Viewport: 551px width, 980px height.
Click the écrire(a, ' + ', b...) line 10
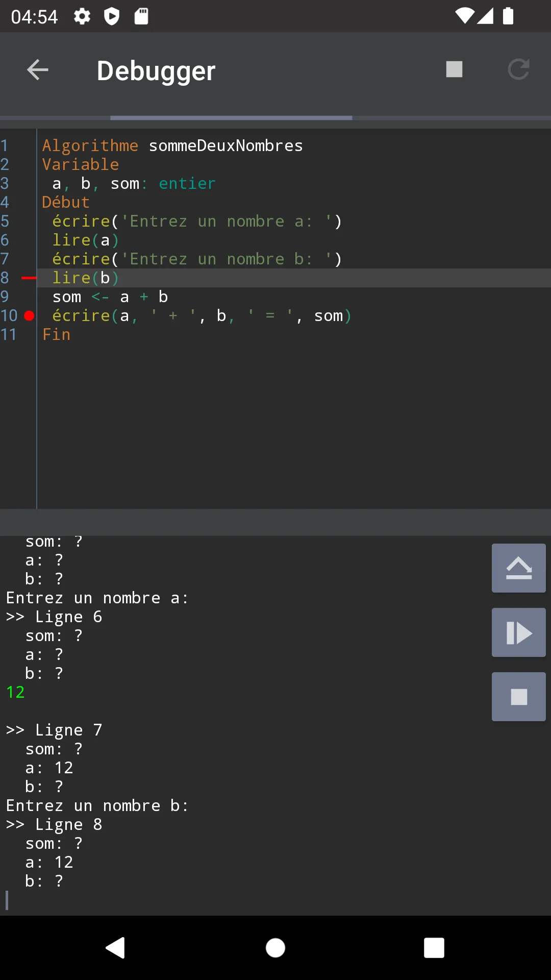coord(202,316)
